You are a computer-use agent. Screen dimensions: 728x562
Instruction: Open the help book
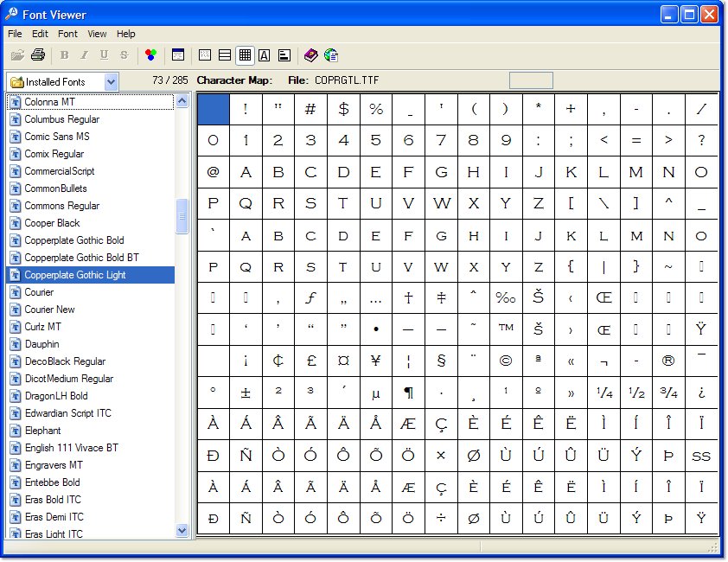(310, 54)
